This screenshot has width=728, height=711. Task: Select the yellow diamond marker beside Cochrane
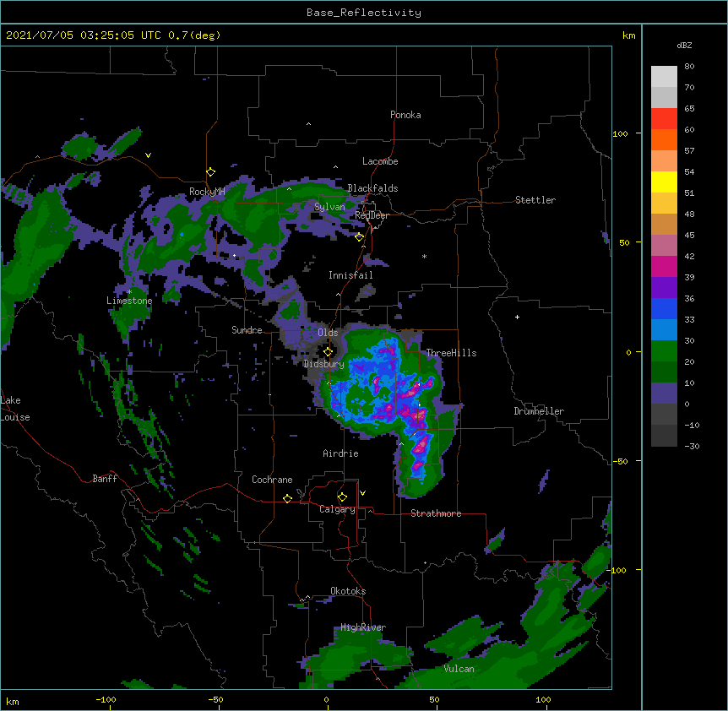point(287,498)
